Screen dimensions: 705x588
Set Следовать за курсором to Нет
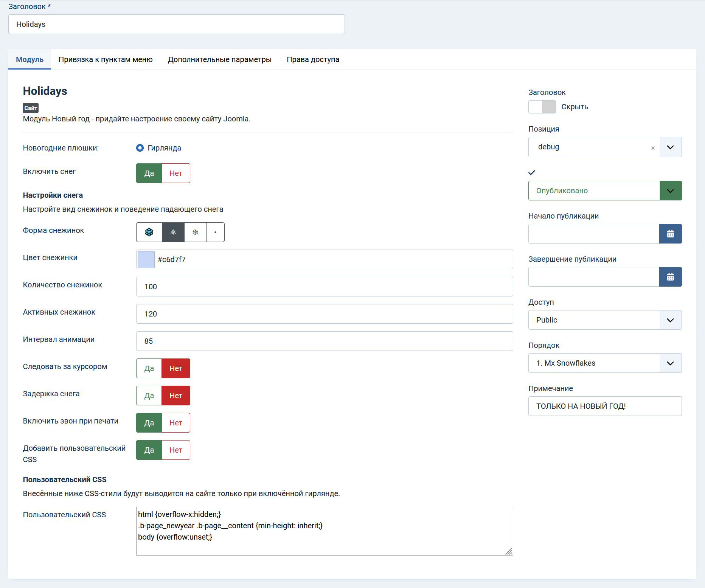[x=176, y=368]
